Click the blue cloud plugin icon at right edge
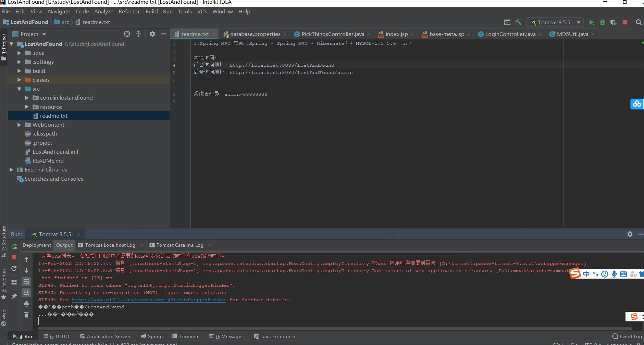This screenshot has width=644, height=345. coord(637,104)
